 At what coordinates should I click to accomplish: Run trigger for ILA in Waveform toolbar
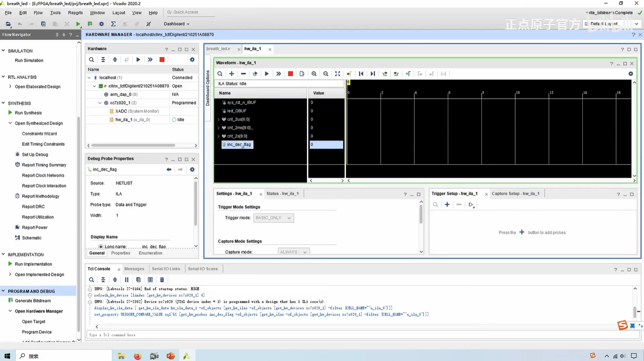pos(267,74)
